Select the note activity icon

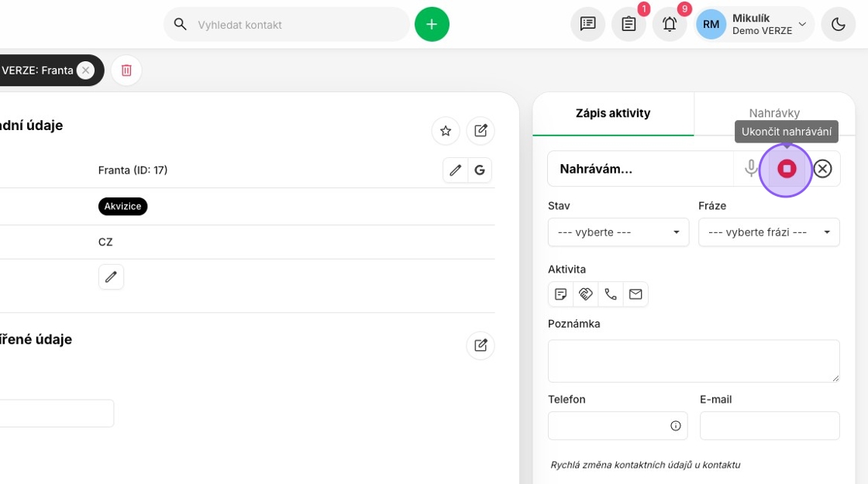click(x=561, y=294)
